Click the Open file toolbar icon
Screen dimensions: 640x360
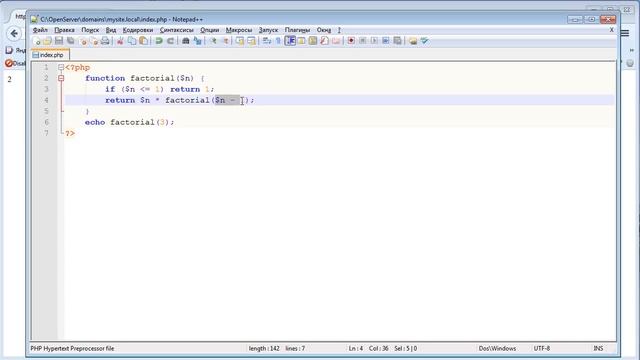47,41
